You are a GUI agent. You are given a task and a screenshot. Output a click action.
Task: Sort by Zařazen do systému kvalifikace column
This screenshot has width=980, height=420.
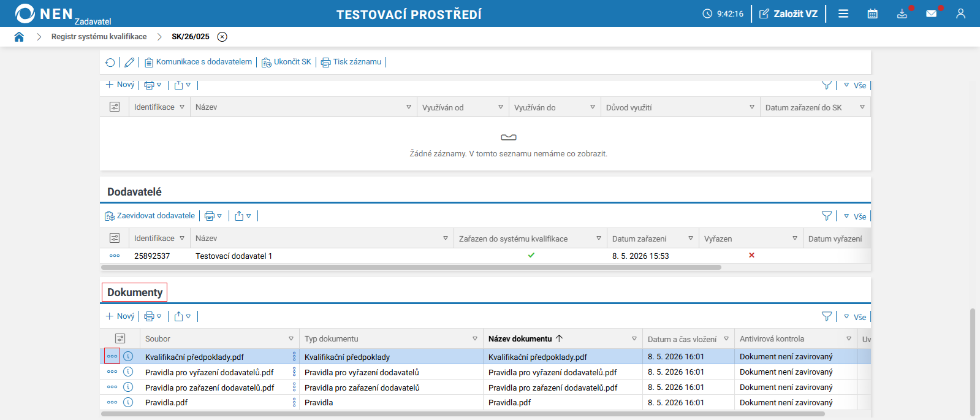pyautogui.click(x=513, y=239)
